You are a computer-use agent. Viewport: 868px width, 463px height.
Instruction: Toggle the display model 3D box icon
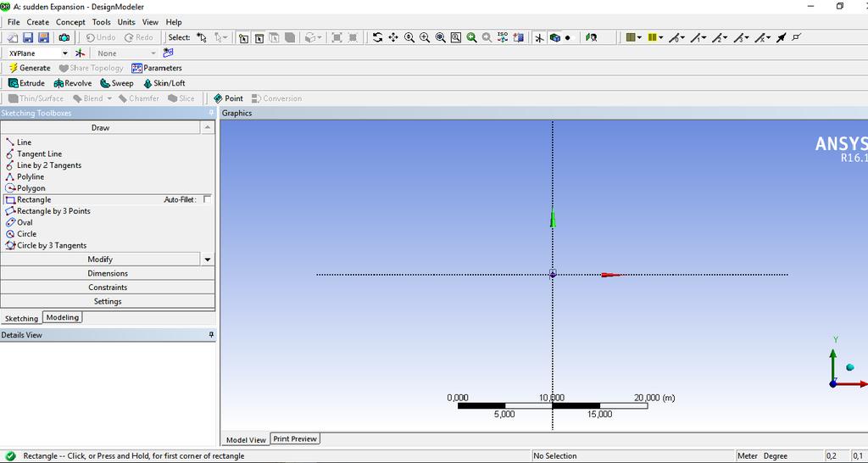coord(554,37)
